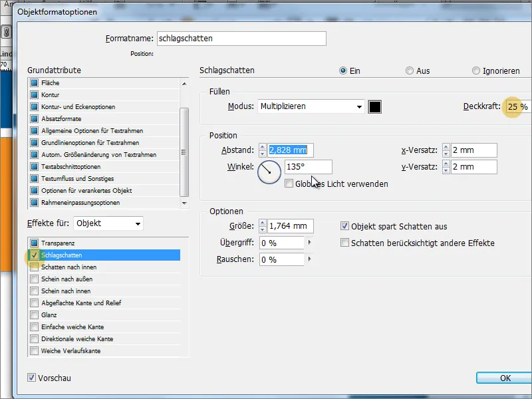The height and width of the screenshot is (399, 532).
Task: Toggle the Absatzformate attribute checkbox icon
Action: pyautogui.click(x=35, y=119)
